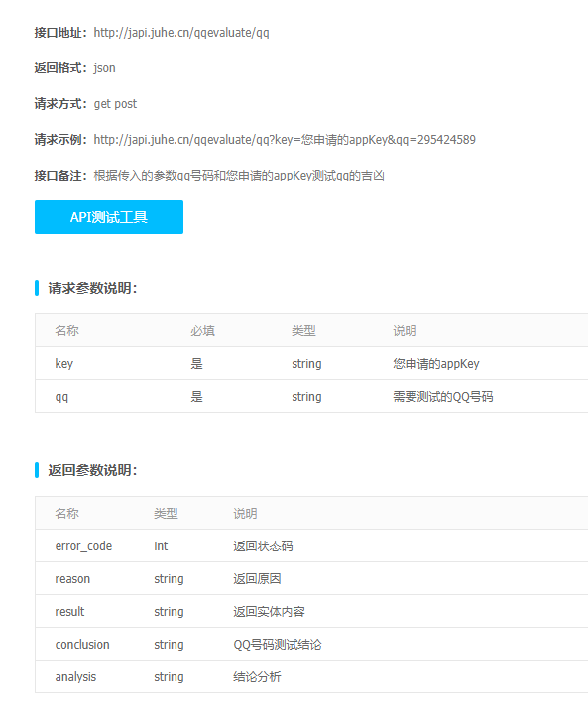
Task: Click the 名称 header in request table
Action: click(66, 330)
